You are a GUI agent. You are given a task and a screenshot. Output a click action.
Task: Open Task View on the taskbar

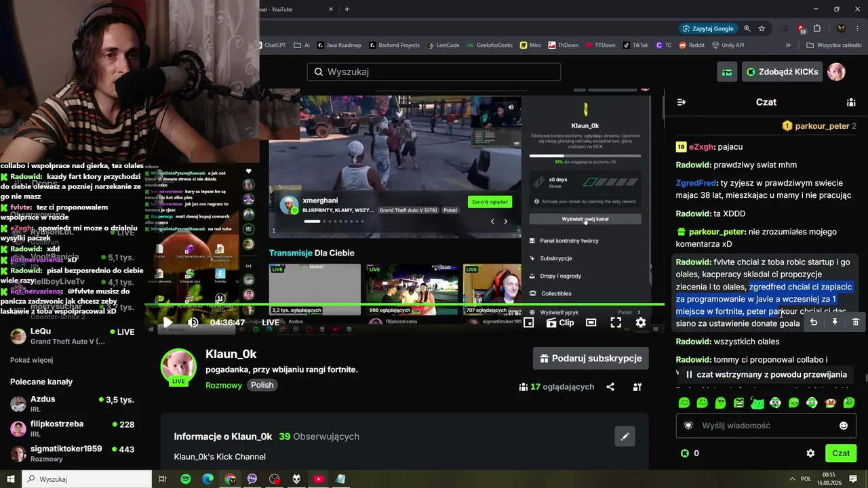click(163, 479)
